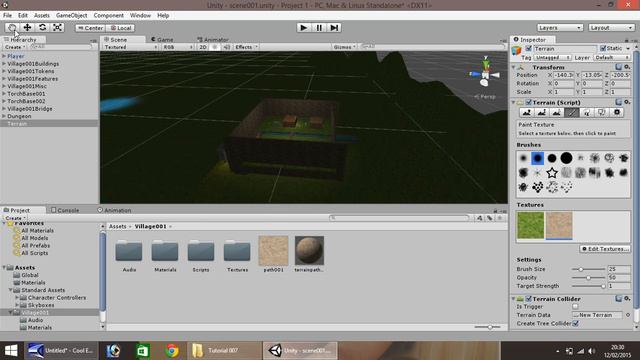Select Paint Details terrain tool
The image size is (640, 360).
click(602, 113)
